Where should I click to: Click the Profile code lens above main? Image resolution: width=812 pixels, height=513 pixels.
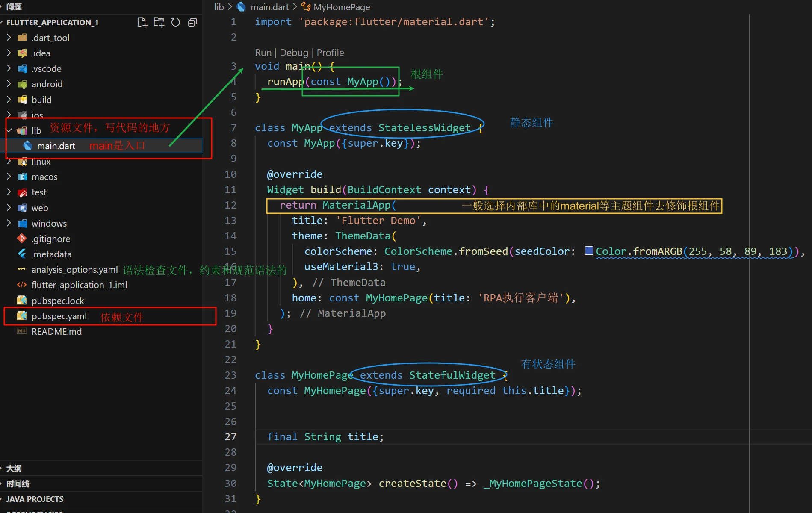330,53
